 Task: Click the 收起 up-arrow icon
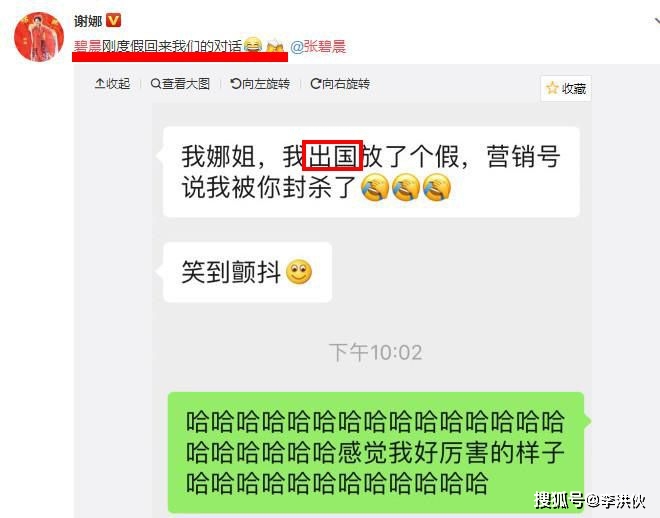tap(100, 83)
